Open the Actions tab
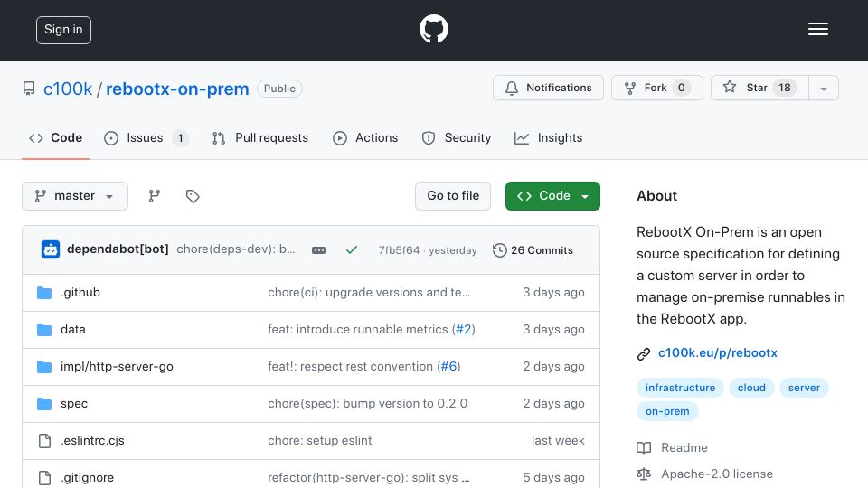The image size is (868, 488). 365,137
